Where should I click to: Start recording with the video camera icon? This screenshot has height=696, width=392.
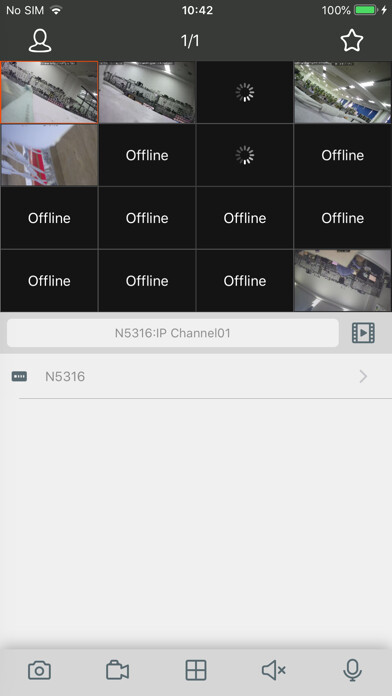click(118, 670)
